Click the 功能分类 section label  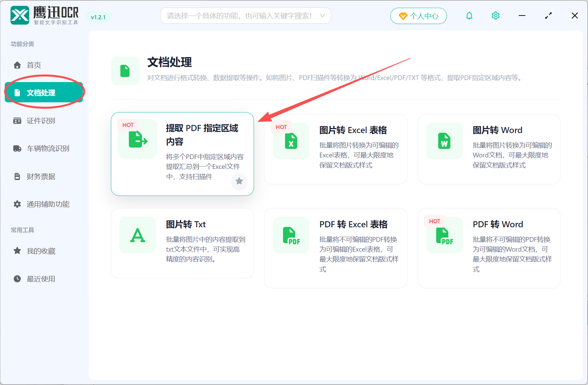(22, 44)
